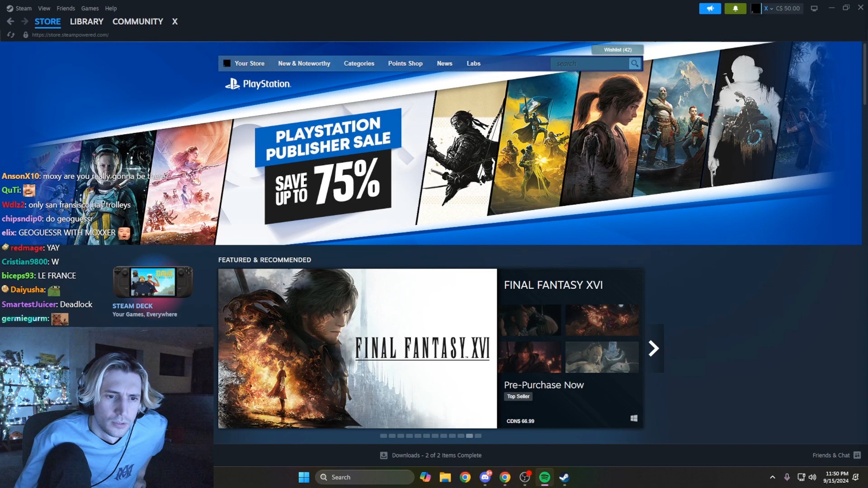Image resolution: width=868 pixels, height=488 pixels.
Task: Expand the Categories navigation menu
Action: point(359,63)
